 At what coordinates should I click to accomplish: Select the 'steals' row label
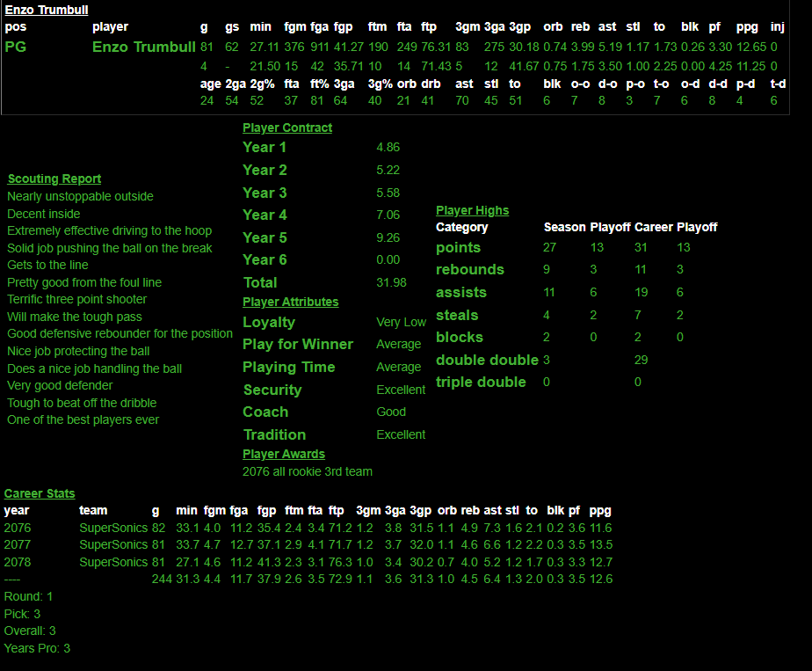click(457, 315)
